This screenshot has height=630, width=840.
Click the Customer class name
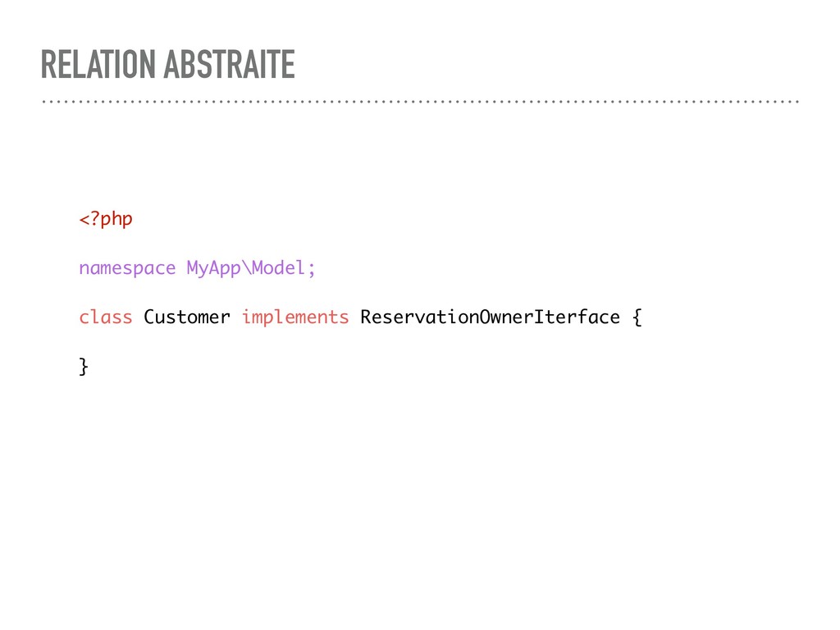(187, 317)
